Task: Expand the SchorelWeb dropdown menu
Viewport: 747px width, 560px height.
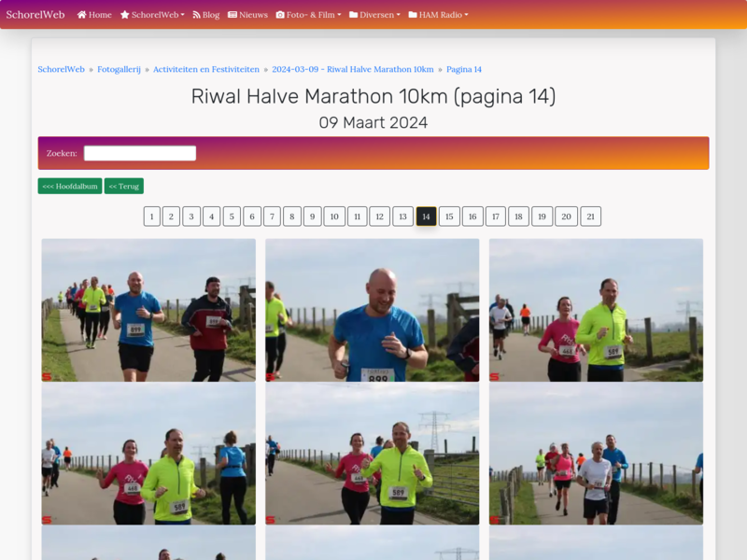Action: (x=152, y=15)
